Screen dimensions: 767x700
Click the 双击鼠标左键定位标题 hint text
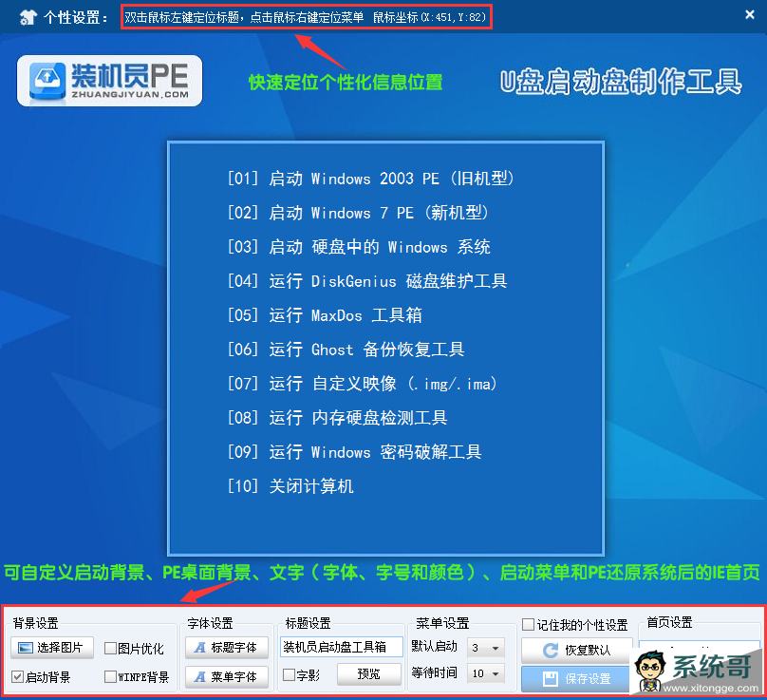pos(181,18)
